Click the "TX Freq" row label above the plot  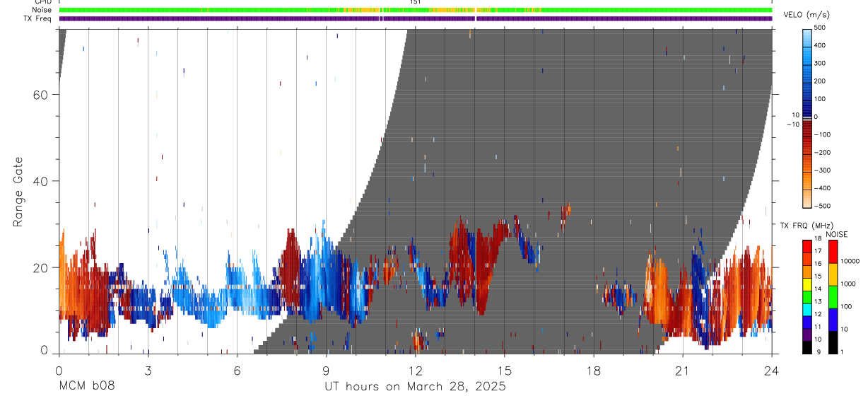click(x=37, y=18)
